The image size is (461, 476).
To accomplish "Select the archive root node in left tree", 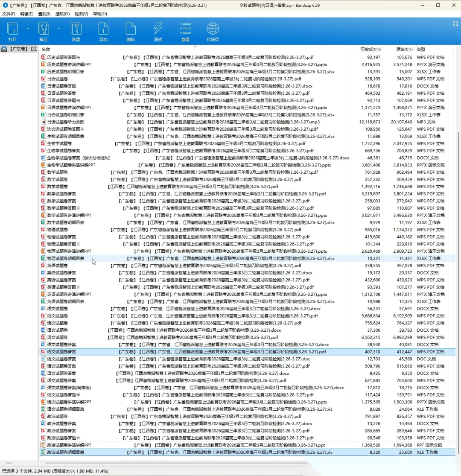I will point(19,49).
